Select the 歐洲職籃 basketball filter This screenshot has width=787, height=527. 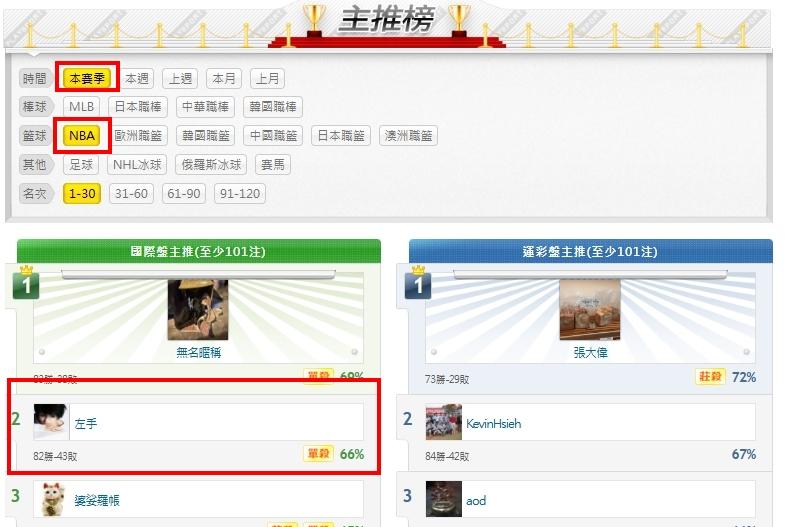(x=138, y=136)
